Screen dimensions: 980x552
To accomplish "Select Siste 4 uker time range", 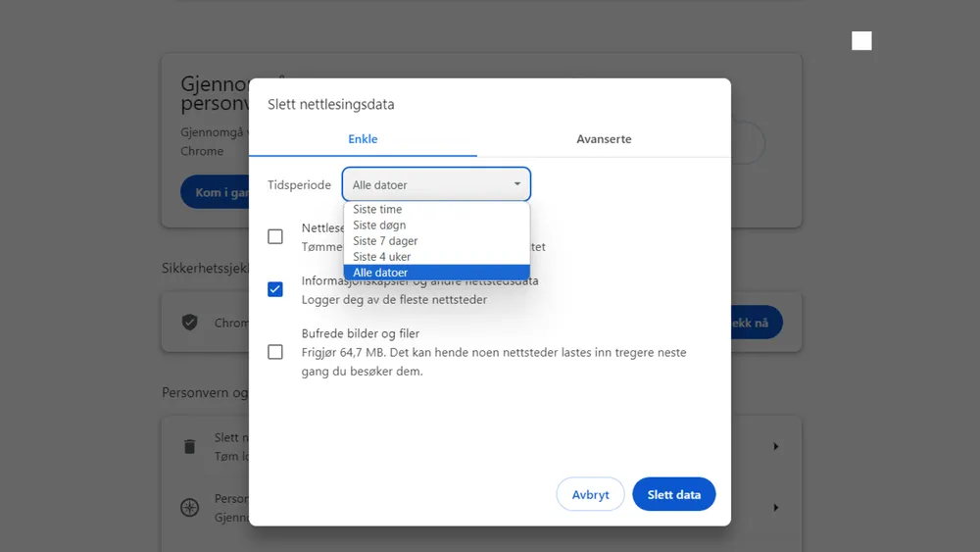I will pyautogui.click(x=382, y=257).
